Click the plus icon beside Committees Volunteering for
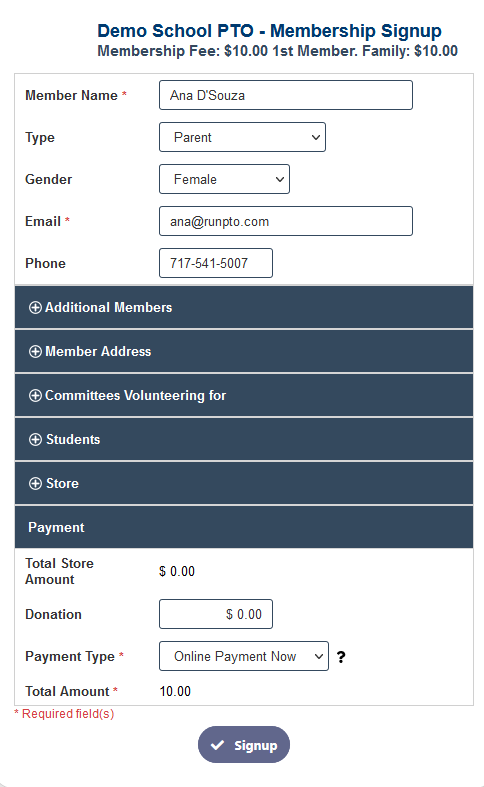 coord(35,396)
